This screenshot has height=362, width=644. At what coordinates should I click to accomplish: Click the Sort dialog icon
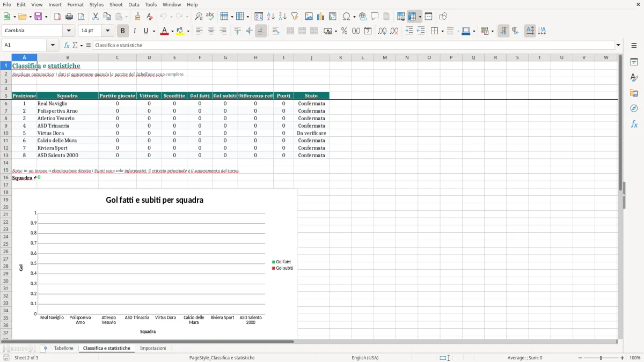(x=259, y=17)
